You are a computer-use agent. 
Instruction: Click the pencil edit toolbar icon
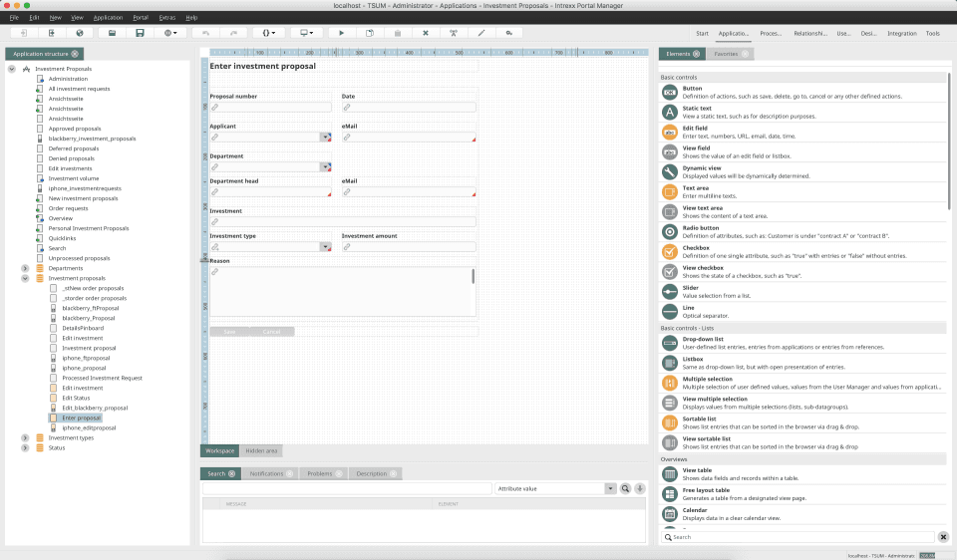pos(481,33)
